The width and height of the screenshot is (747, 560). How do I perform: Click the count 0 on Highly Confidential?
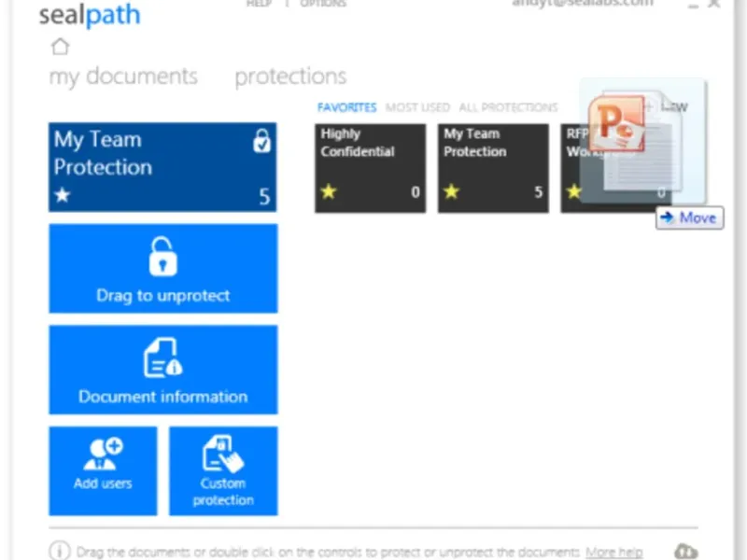416,192
